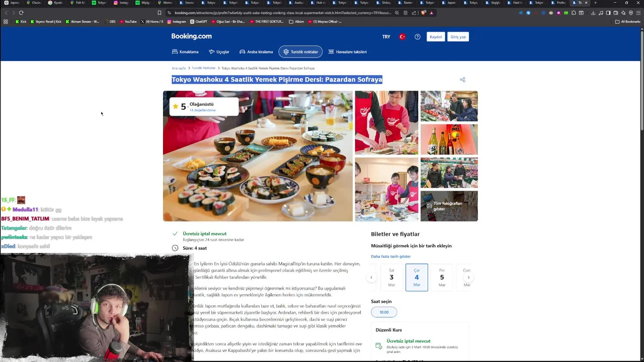Click the Booking.com logo
This screenshot has width=644, height=362.
(x=191, y=36)
